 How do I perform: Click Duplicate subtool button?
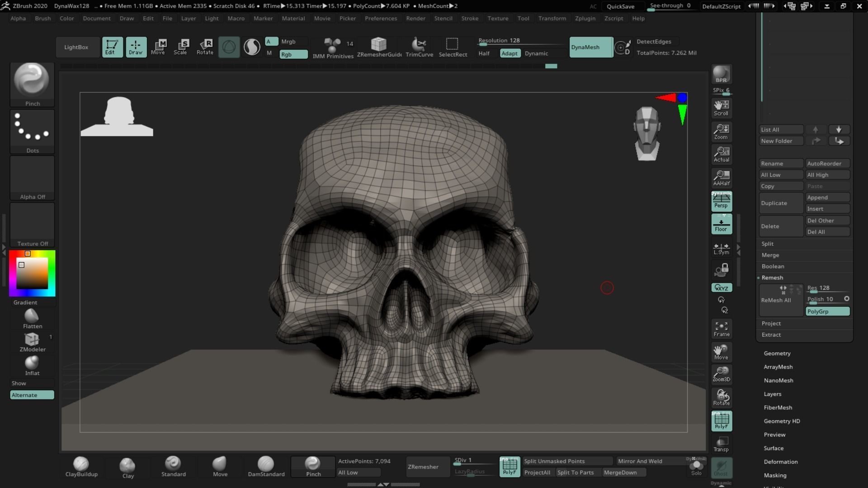pyautogui.click(x=781, y=203)
